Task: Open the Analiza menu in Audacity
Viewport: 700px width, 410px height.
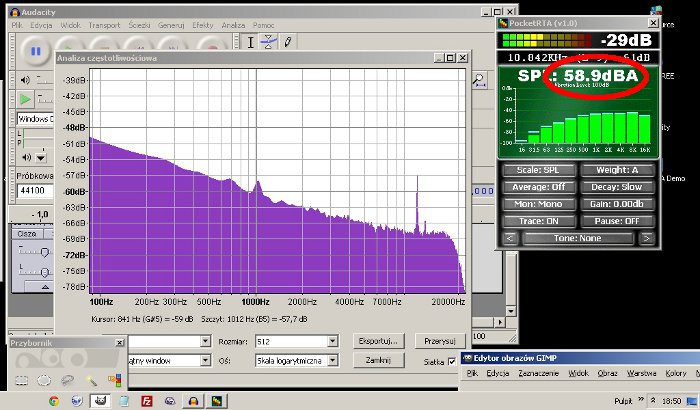Action: (x=233, y=25)
